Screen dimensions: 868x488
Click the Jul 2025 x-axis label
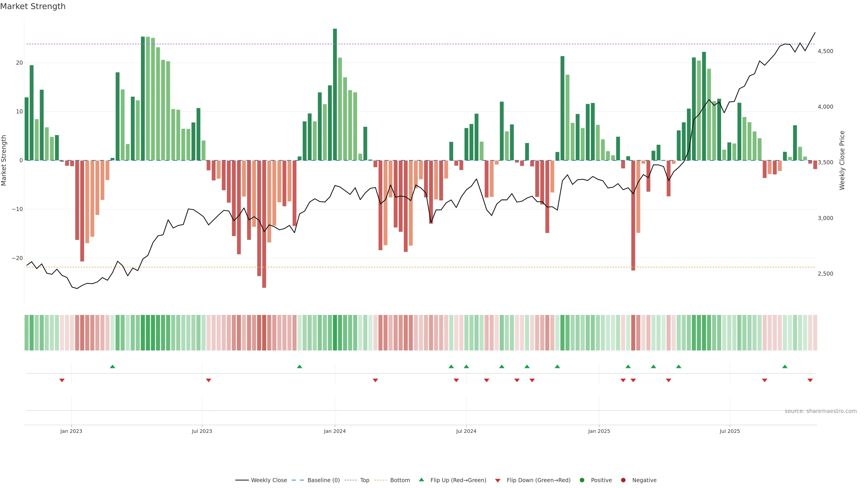(x=729, y=431)
